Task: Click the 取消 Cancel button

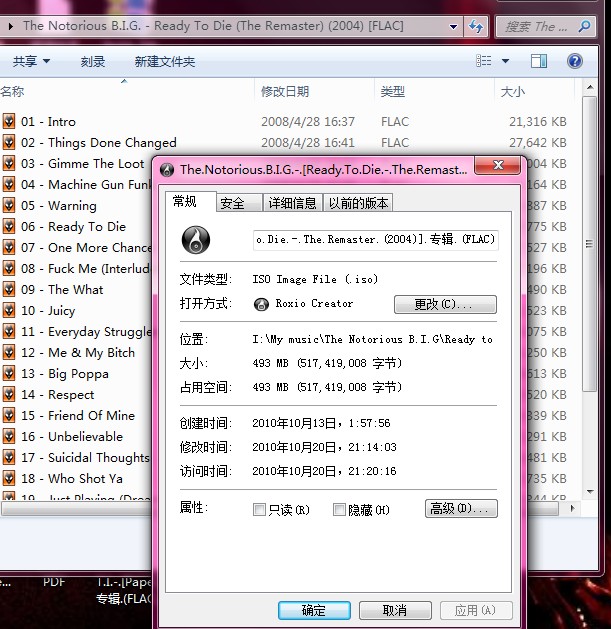Action: tap(395, 610)
